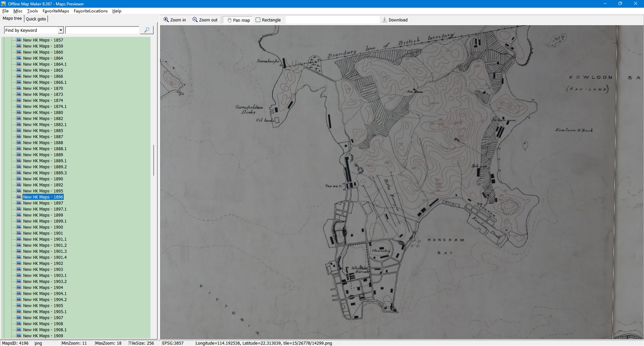Screen dimensions: 644x346
Task: Select New HK Maps - 1897 entry
Action: point(43,203)
